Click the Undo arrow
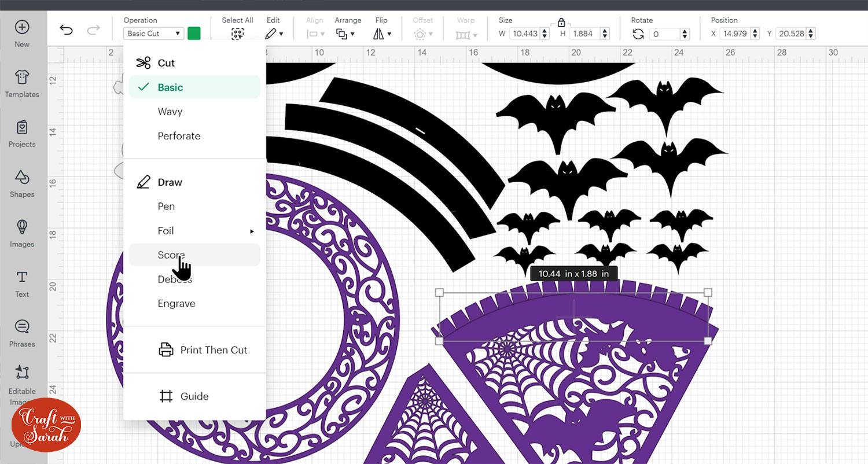 coord(67,29)
